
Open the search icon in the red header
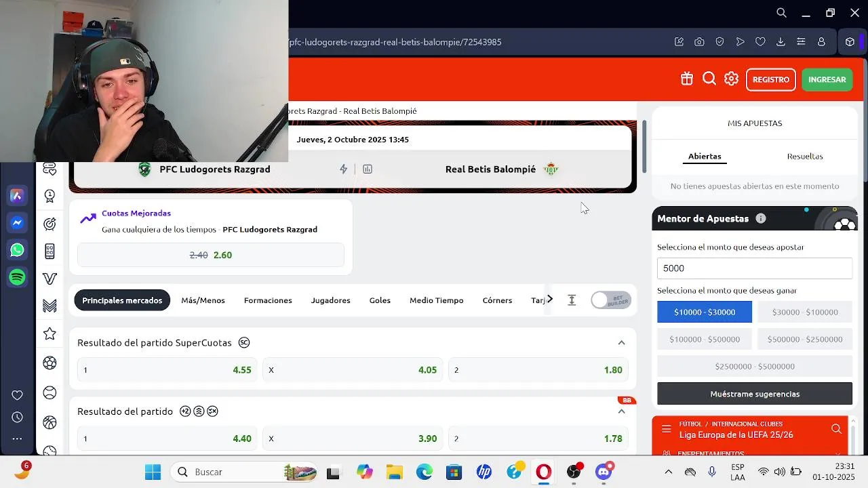pos(709,79)
